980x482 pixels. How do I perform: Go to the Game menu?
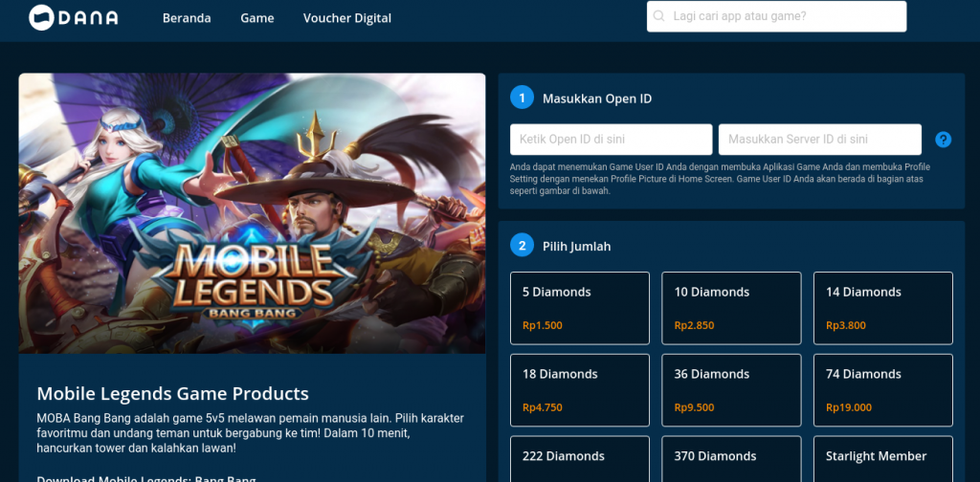(256, 18)
